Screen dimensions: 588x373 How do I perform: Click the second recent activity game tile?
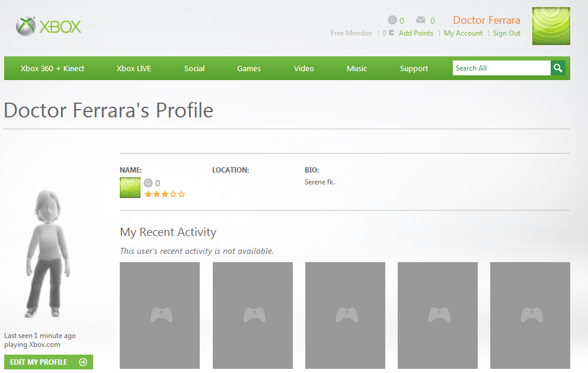pyautogui.click(x=253, y=315)
